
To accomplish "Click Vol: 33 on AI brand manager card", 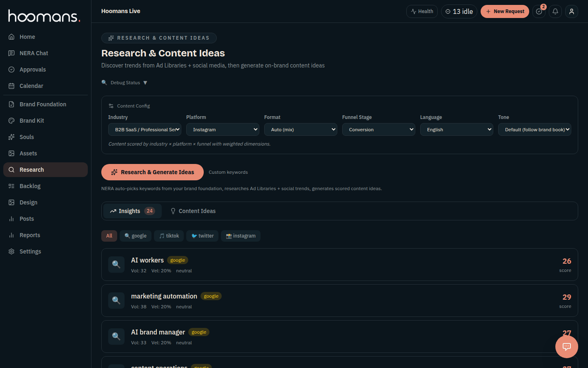I will point(139,343).
